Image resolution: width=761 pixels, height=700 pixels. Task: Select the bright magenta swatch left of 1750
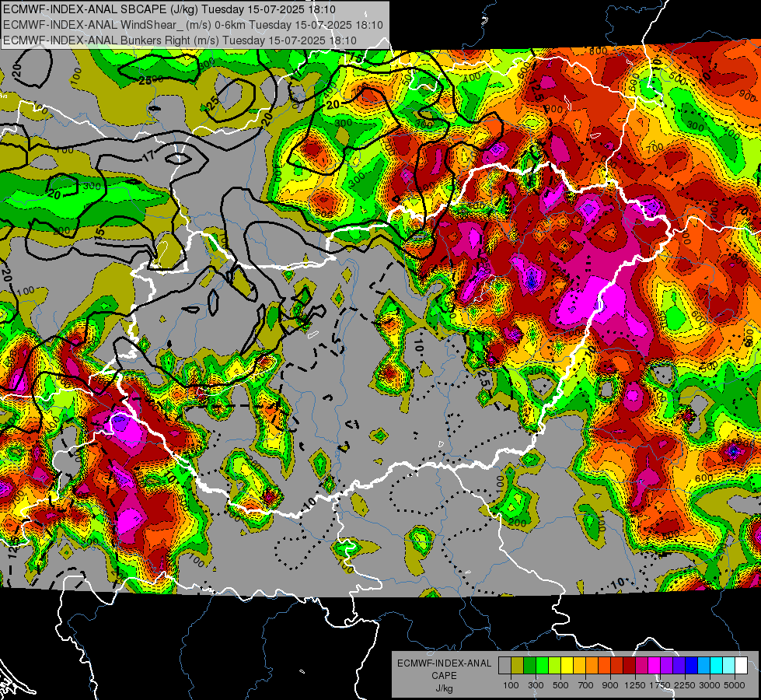point(655,665)
